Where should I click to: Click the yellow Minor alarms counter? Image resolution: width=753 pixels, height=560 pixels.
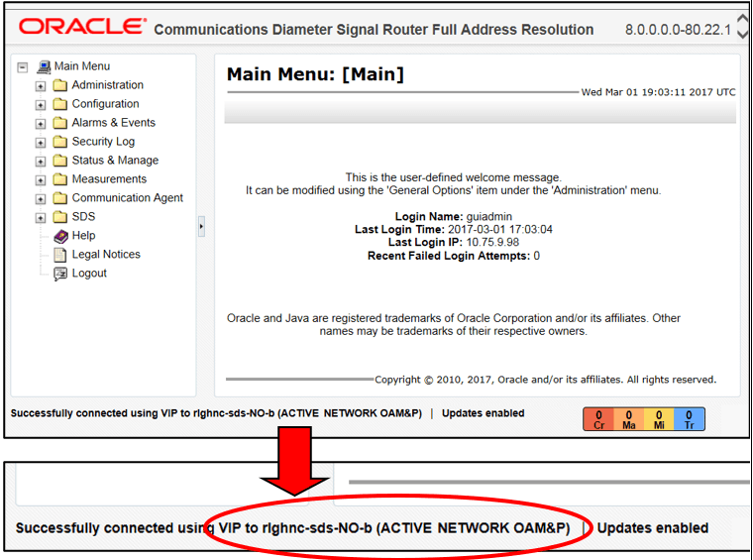659,419
